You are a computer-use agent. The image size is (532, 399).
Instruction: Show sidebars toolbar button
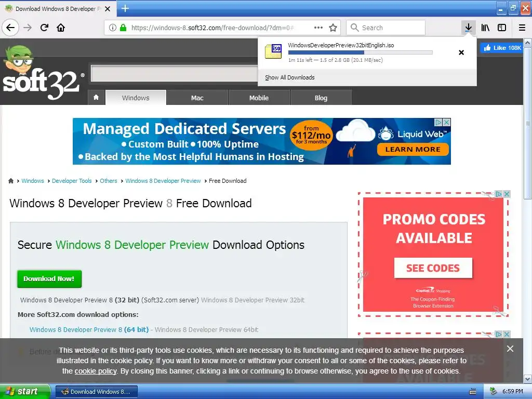click(x=502, y=28)
